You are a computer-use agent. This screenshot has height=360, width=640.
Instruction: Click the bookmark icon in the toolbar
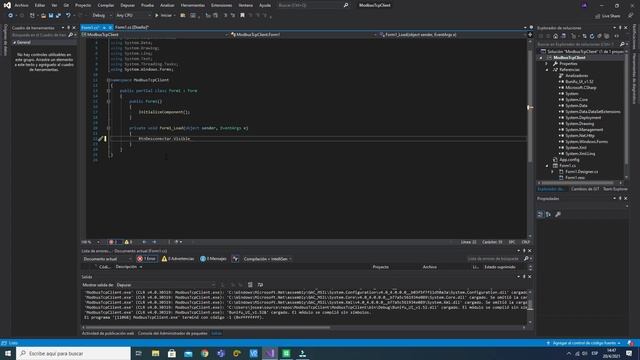point(242,16)
